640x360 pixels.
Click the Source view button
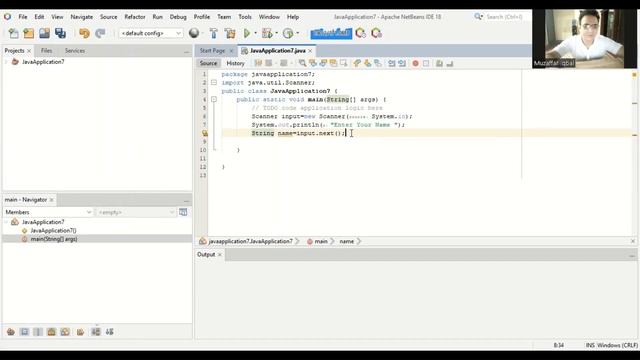pos(209,63)
